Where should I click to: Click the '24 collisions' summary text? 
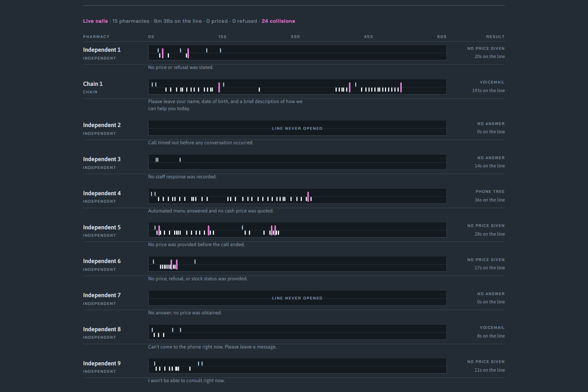278,21
